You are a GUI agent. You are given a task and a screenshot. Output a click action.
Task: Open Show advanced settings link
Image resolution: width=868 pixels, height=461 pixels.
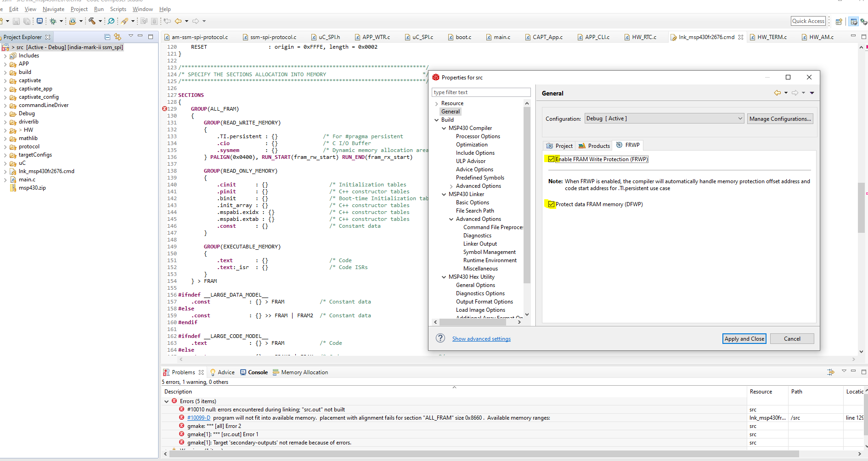point(481,339)
